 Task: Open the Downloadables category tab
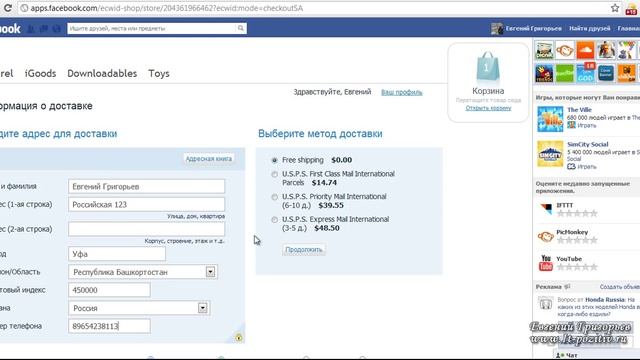[x=102, y=73]
